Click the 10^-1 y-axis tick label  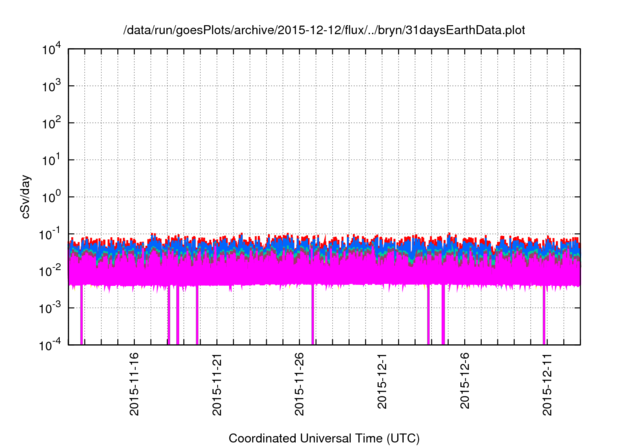50,235
